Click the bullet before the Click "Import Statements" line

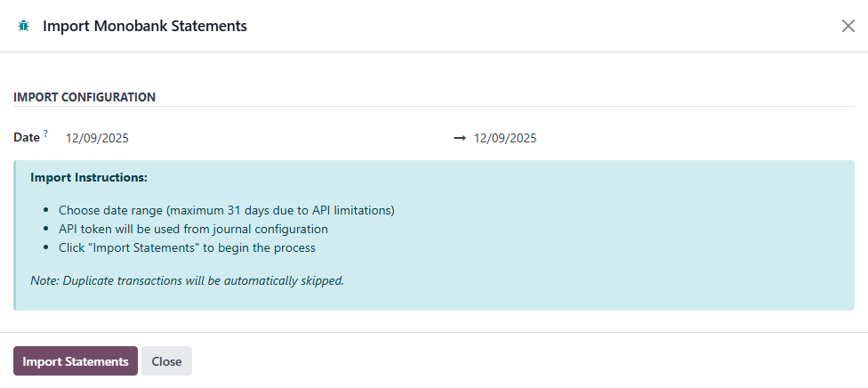pos(47,248)
